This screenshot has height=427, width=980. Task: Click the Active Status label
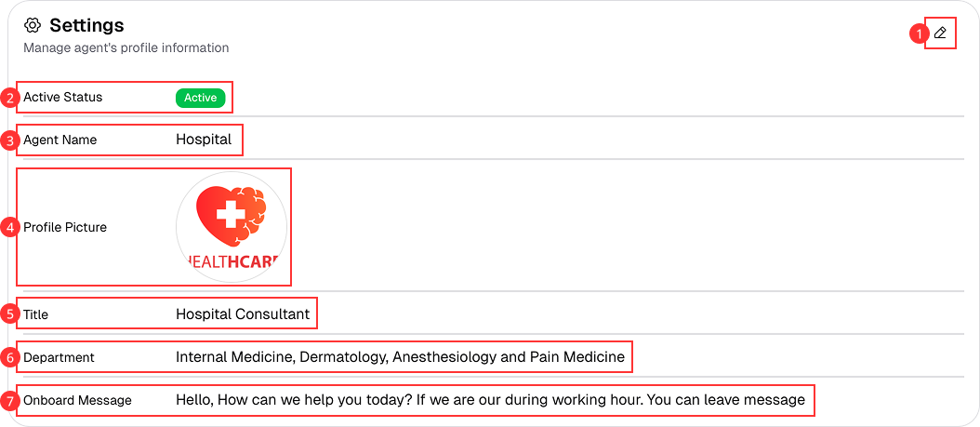(63, 98)
